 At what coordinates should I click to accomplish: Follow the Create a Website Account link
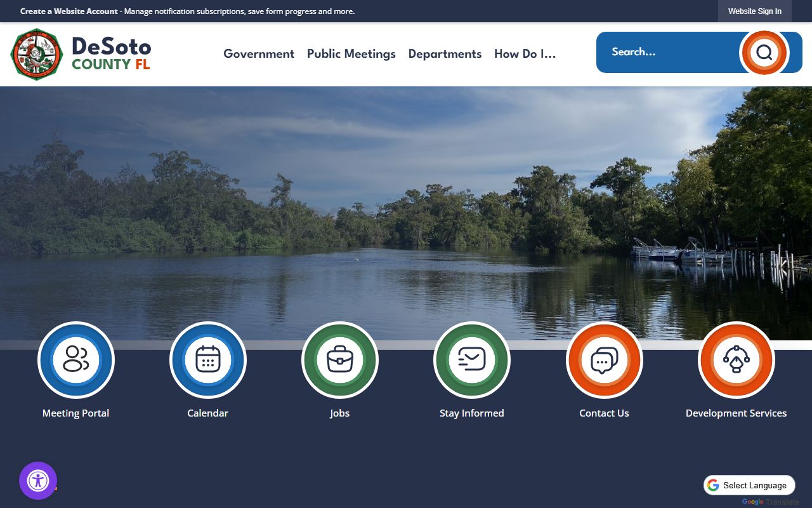69,11
